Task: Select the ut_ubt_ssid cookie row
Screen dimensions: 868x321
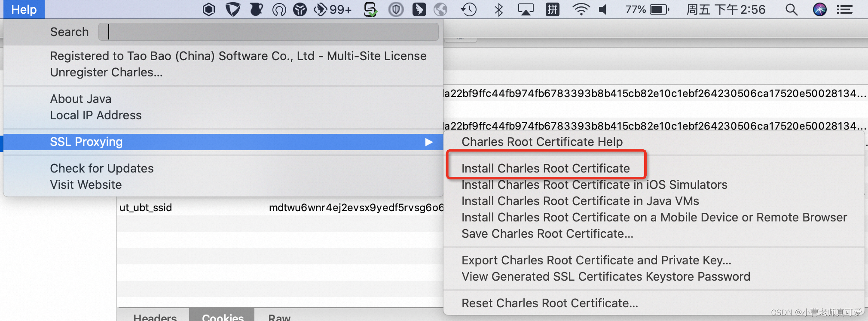Action: [280, 208]
